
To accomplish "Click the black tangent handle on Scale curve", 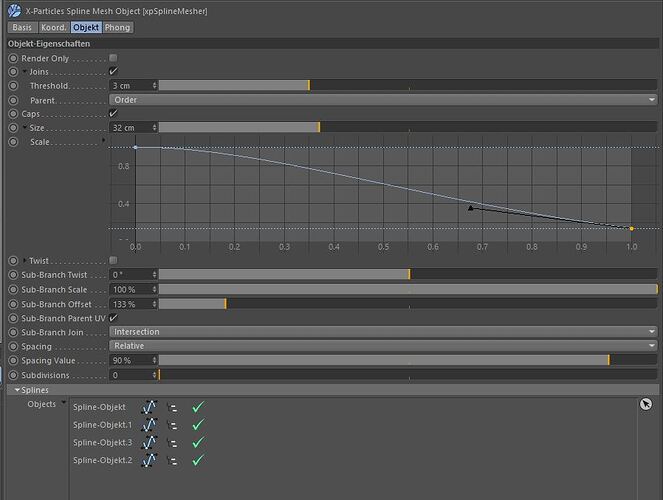I will tap(471, 208).
